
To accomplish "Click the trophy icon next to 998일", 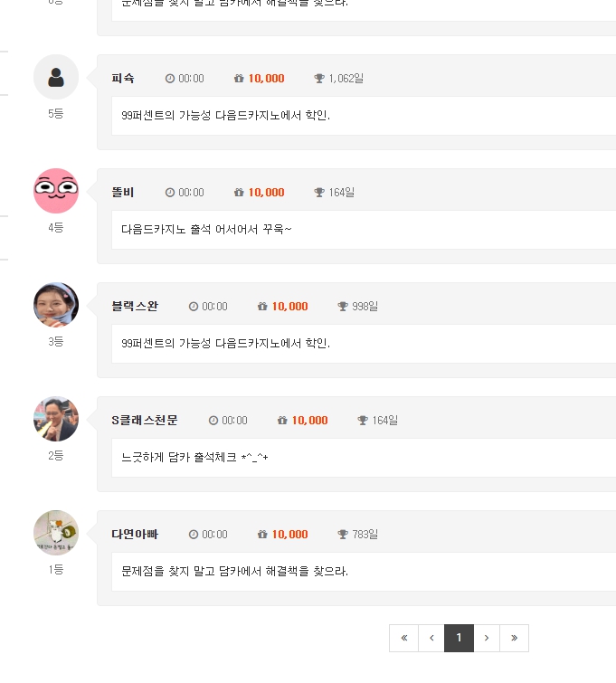I will coord(343,306).
